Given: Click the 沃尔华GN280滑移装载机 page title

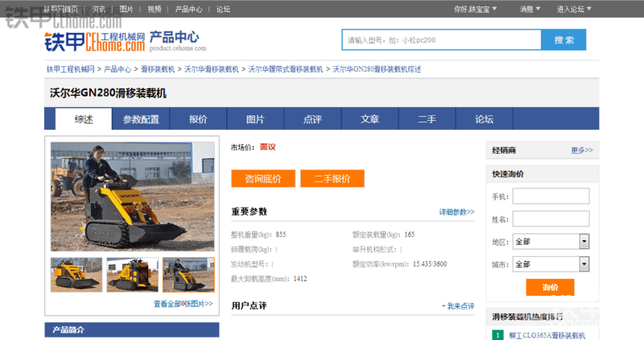Looking at the screenshot, I should (108, 93).
